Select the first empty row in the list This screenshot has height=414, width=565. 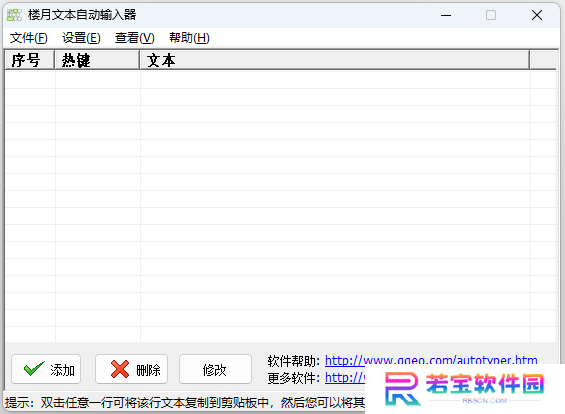click(280, 80)
